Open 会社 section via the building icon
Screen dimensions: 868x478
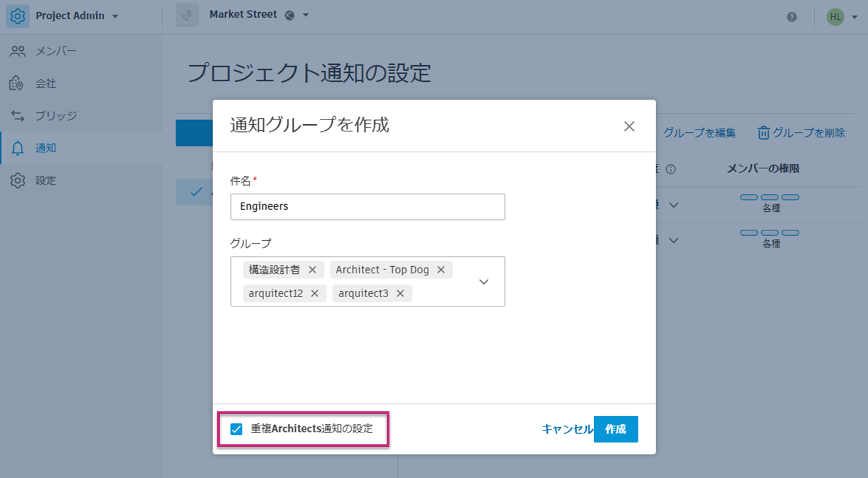(x=17, y=83)
